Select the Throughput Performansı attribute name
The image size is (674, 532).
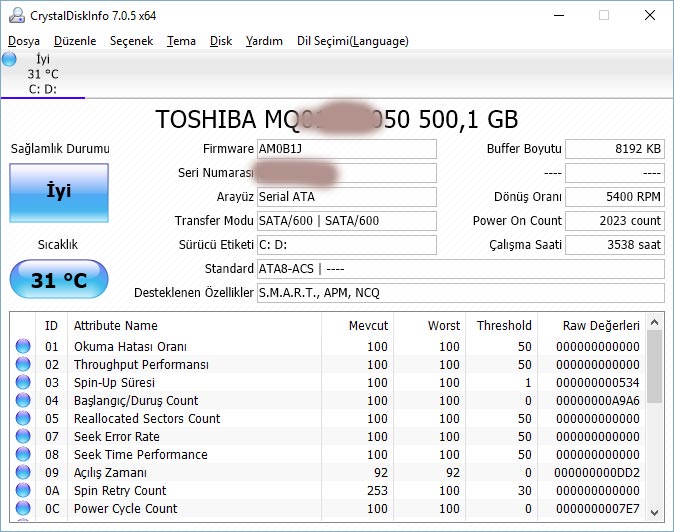[x=141, y=365]
